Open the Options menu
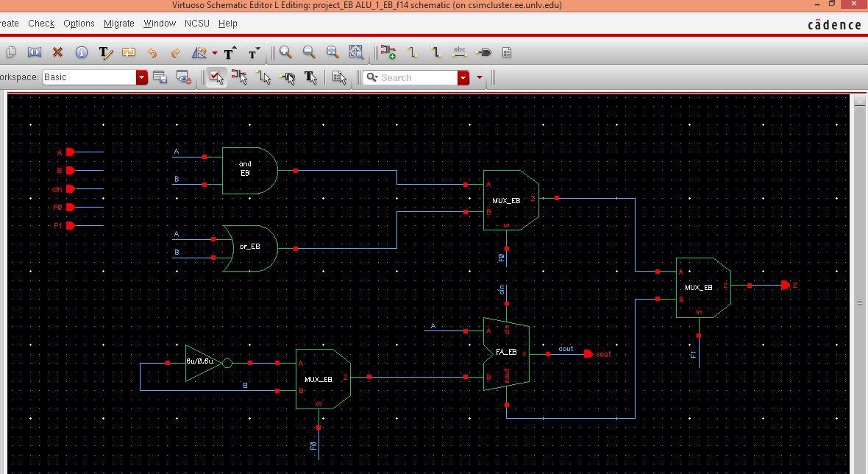 (79, 23)
